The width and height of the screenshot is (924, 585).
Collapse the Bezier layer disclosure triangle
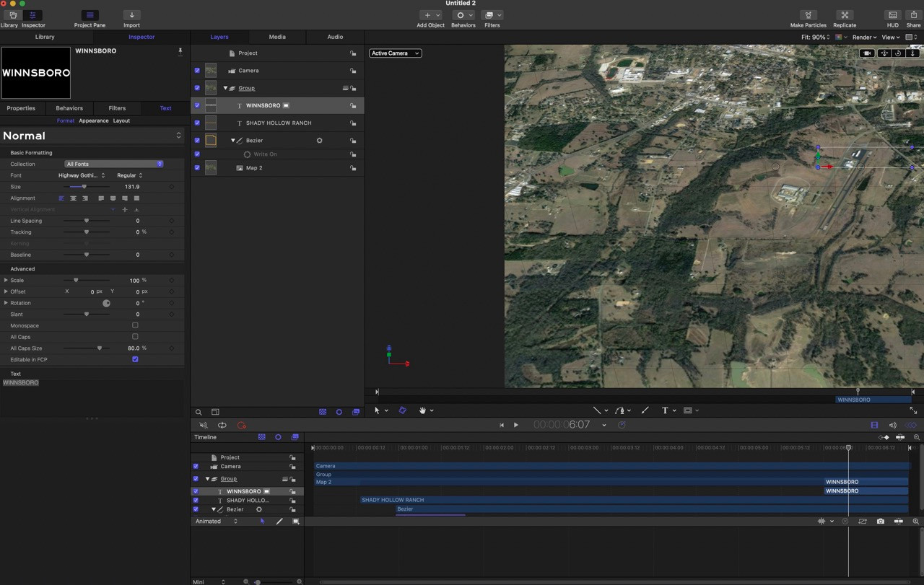click(x=232, y=141)
